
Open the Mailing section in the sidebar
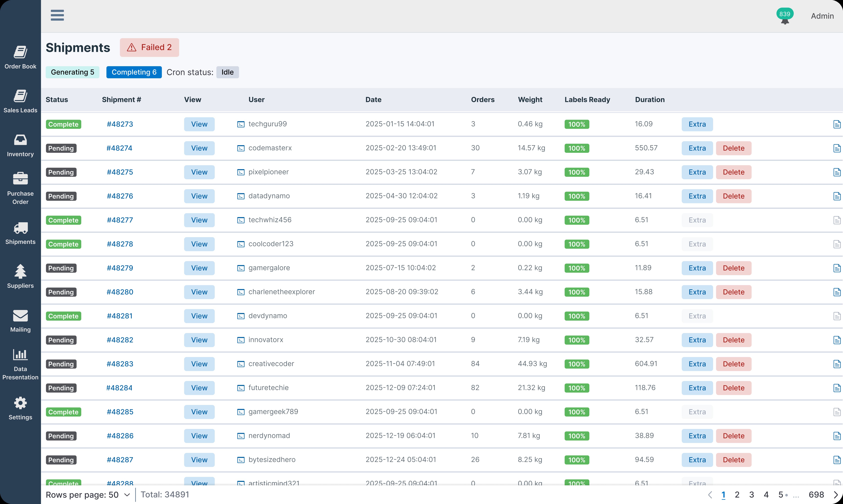[x=20, y=320]
